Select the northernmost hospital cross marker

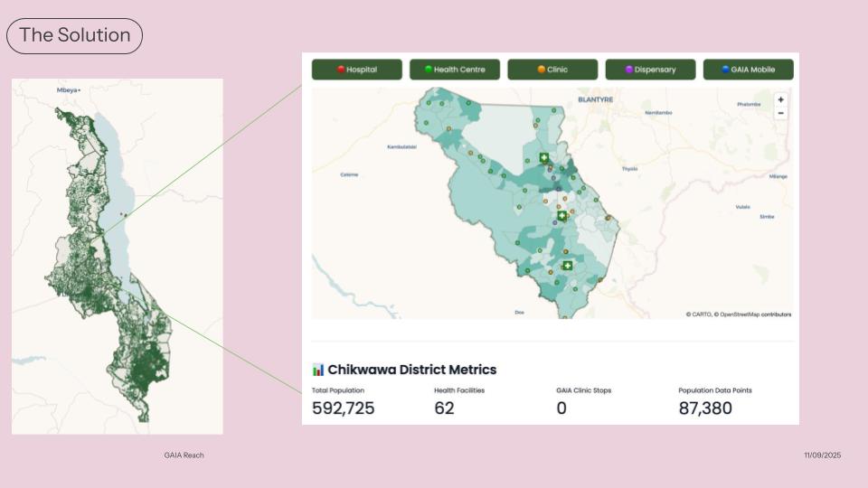click(x=543, y=157)
